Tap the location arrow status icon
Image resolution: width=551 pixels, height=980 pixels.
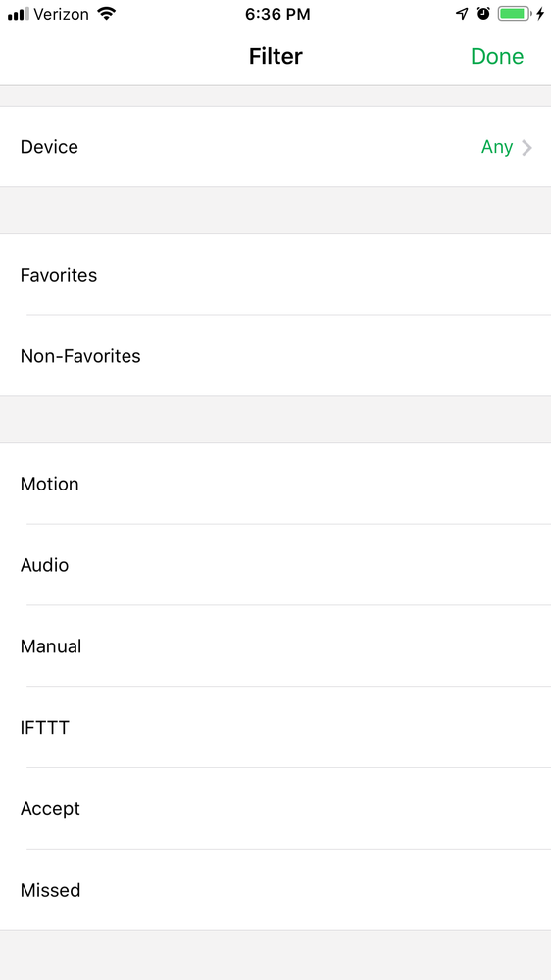[462, 14]
